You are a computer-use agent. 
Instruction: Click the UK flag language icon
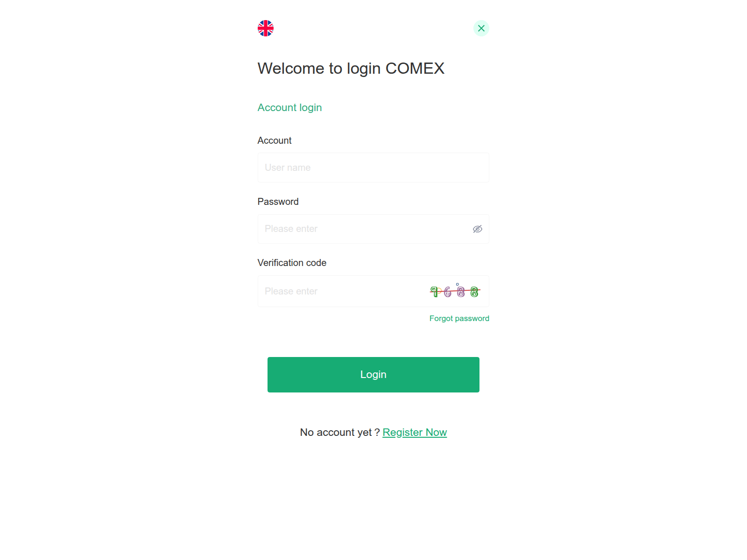(266, 28)
